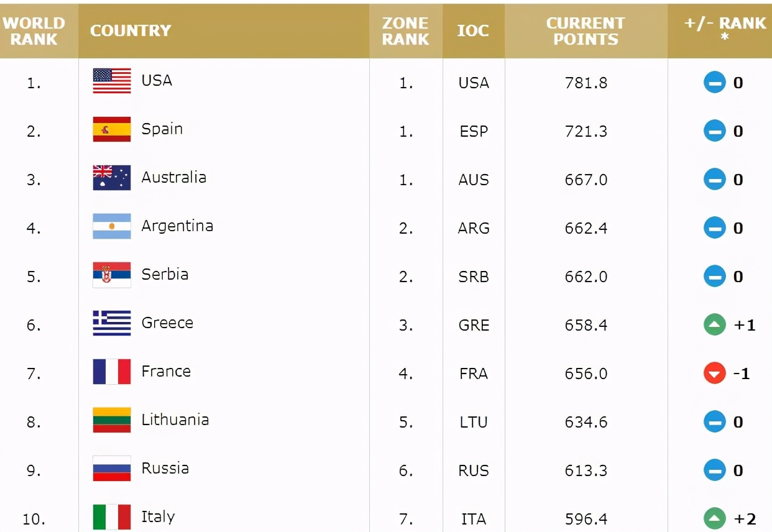772x532 pixels.
Task: Click the USA flag icon
Action: [112, 81]
